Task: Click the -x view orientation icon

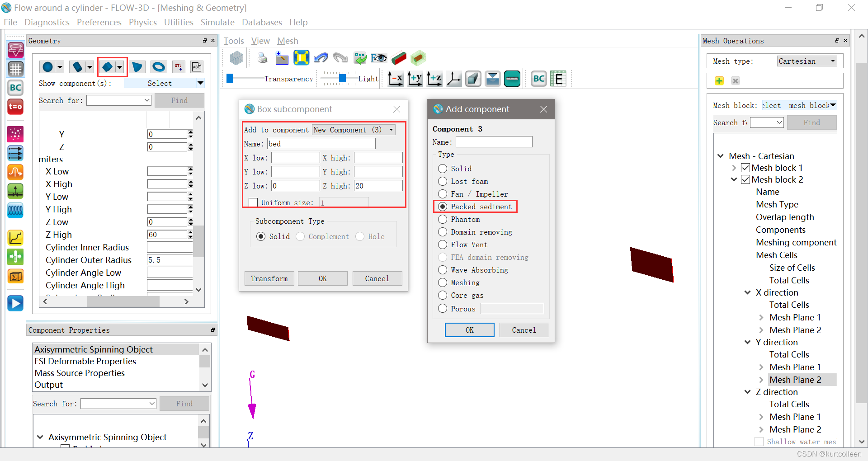Action: pyautogui.click(x=395, y=78)
